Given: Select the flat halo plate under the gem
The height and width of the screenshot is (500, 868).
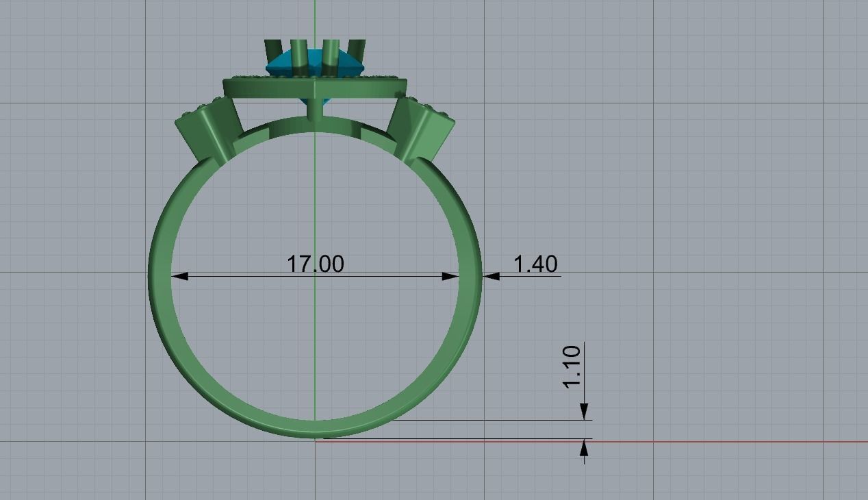Looking at the screenshot, I should [x=315, y=87].
